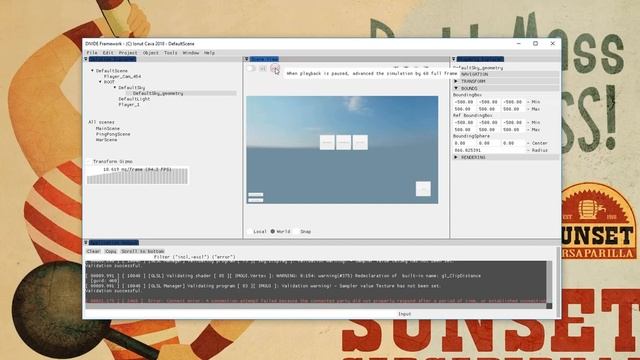Click the right white widget in viewport
Image resolution: width=640 pixels, height=360 pixels.
coord(360,142)
